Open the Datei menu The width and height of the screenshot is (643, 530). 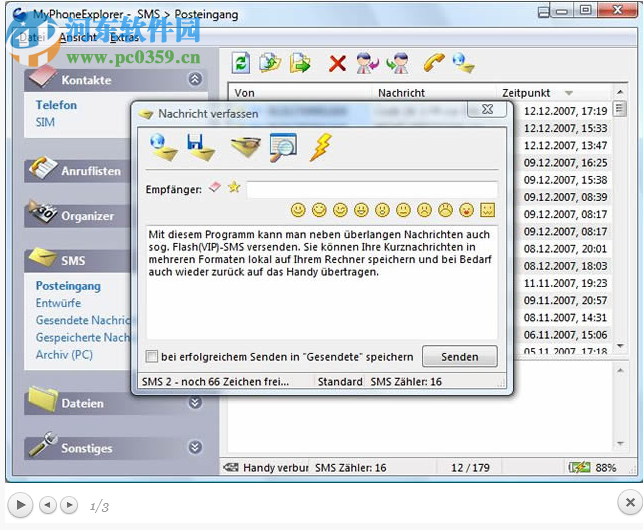(x=32, y=37)
